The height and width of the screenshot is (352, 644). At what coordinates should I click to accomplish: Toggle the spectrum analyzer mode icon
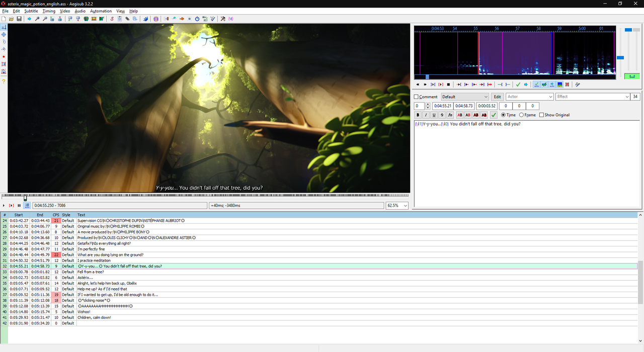coord(559,84)
